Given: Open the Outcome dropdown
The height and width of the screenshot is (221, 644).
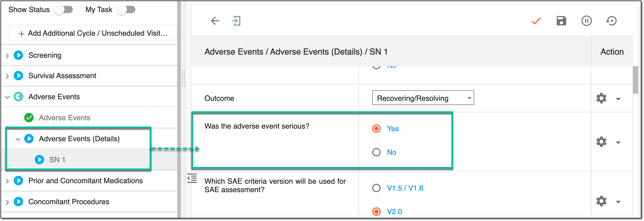Looking at the screenshot, I should 423,98.
